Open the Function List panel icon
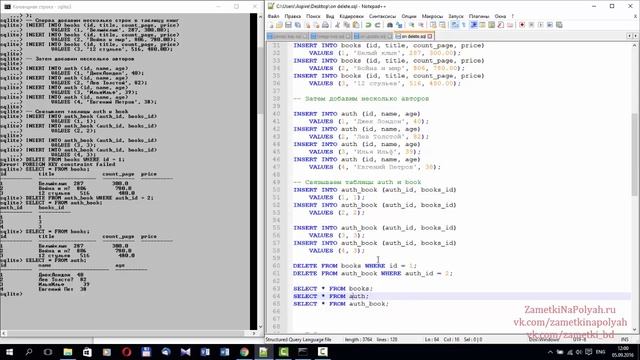Viewport: 640px width, 360px height. 500,25
